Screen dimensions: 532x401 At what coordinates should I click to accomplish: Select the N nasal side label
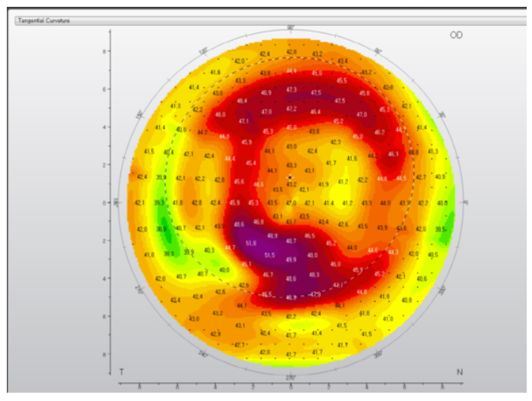pyautogui.click(x=459, y=371)
